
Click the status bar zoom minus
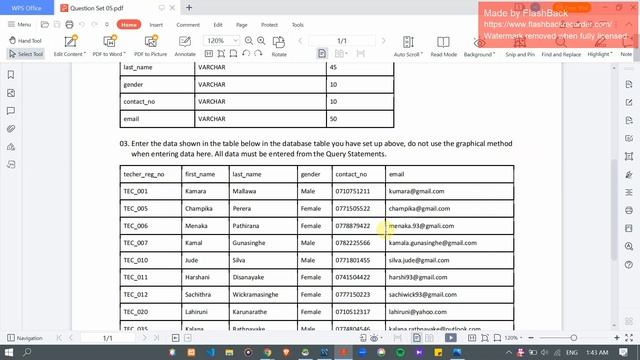pyautogui.click(x=531, y=338)
